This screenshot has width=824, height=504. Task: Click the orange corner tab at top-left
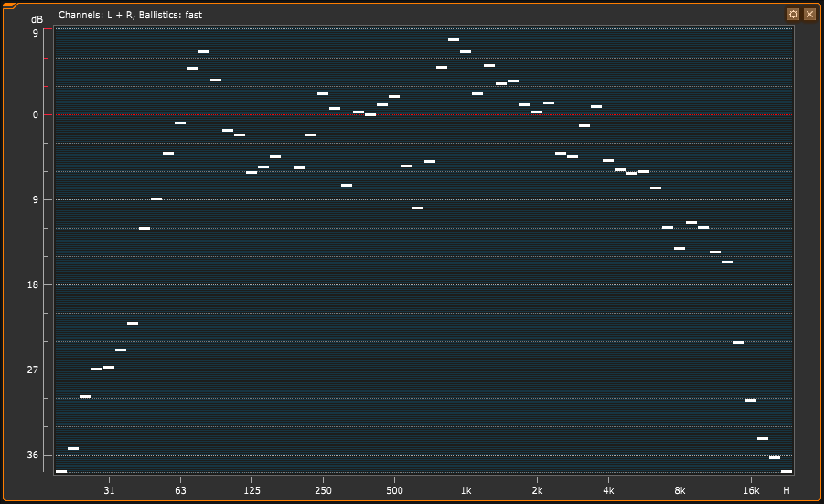click(x=10, y=5)
